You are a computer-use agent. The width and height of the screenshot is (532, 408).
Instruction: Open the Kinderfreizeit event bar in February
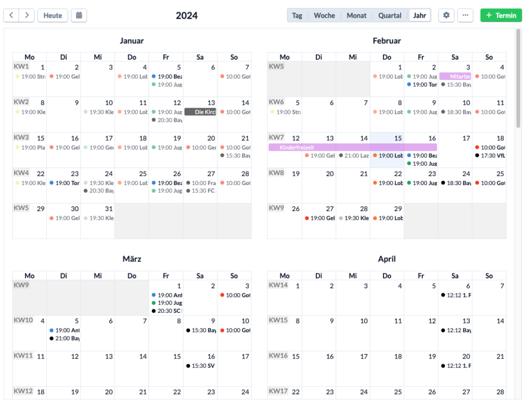pos(353,147)
